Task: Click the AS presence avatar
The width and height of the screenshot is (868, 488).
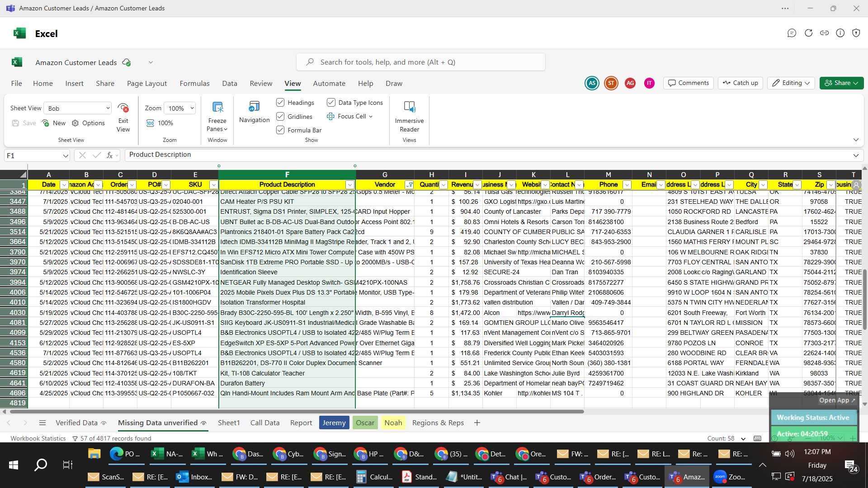Action: (x=592, y=83)
